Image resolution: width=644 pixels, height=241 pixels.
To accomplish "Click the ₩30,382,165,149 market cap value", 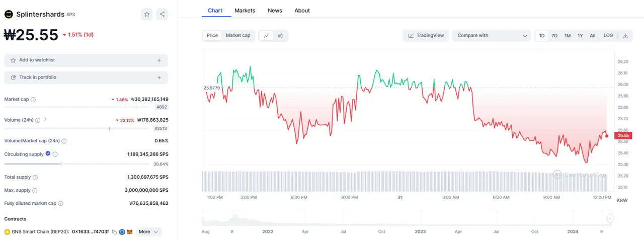I will tap(149, 100).
